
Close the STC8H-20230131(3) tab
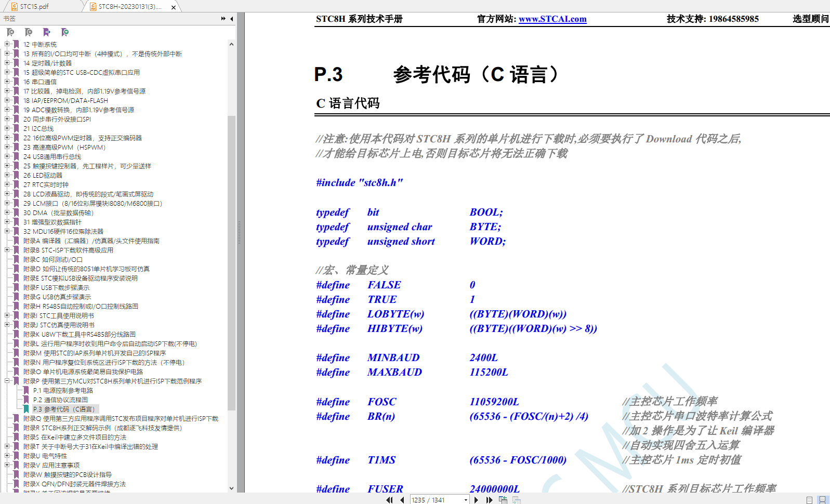point(174,7)
